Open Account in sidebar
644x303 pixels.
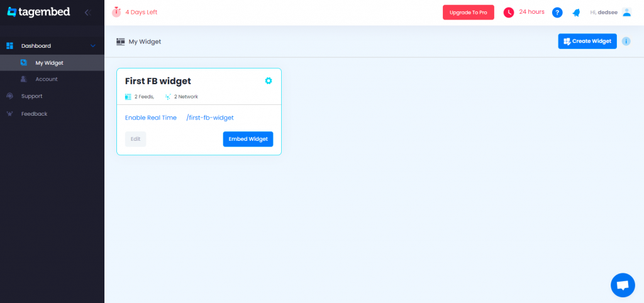52,79
